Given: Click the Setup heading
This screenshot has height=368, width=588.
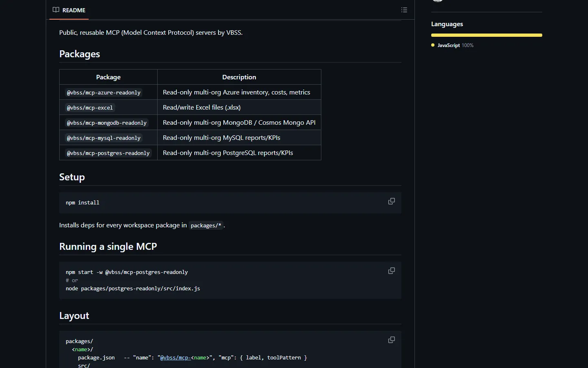Looking at the screenshot, I should pyautogui.click(x=72, y=177).
